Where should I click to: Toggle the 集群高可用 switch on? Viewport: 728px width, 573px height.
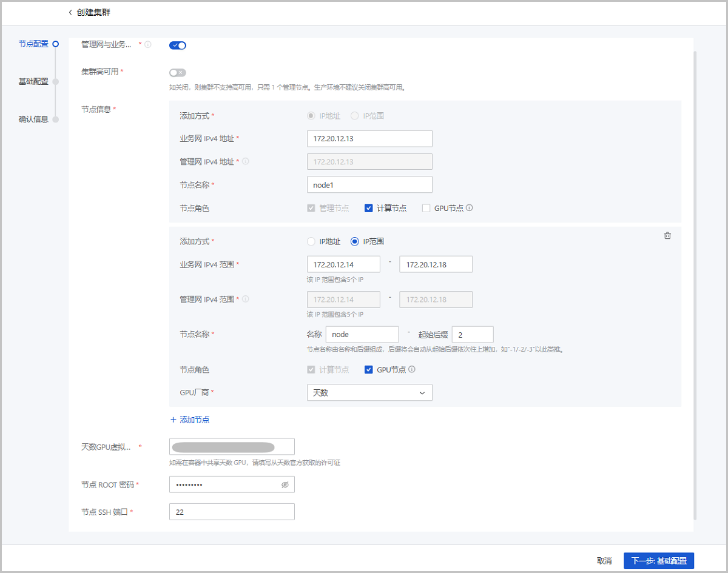click(x=178, y=73)
